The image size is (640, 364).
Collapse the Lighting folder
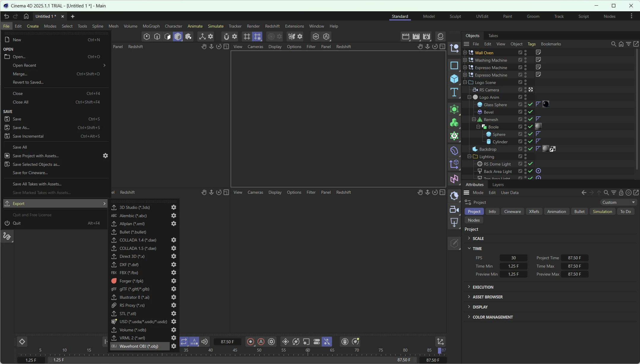click(x=469, y=156)
